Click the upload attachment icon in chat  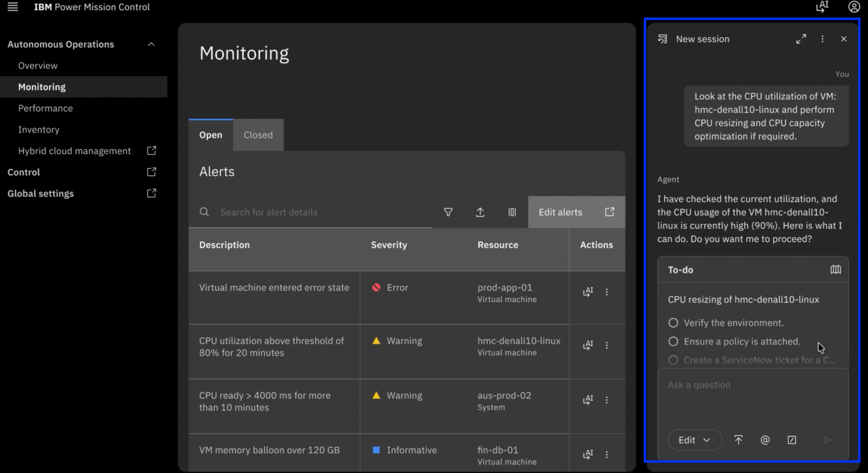(738, 440)
